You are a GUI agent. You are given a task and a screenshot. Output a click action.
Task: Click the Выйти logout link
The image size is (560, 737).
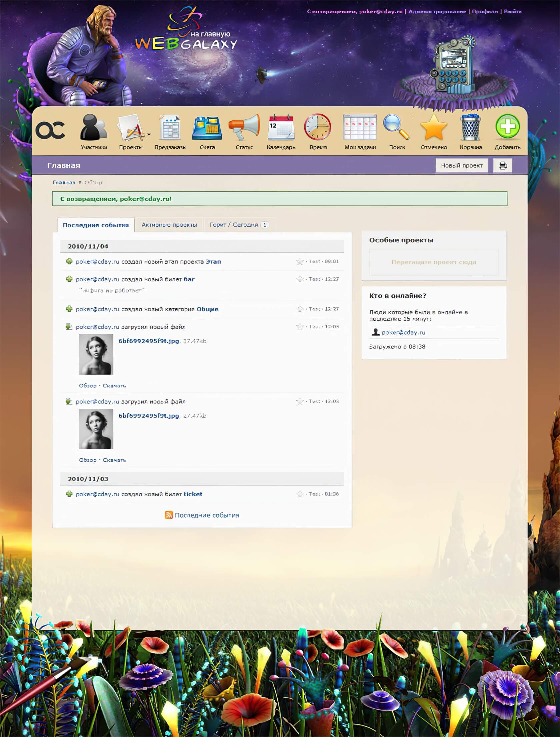point(512,11)
